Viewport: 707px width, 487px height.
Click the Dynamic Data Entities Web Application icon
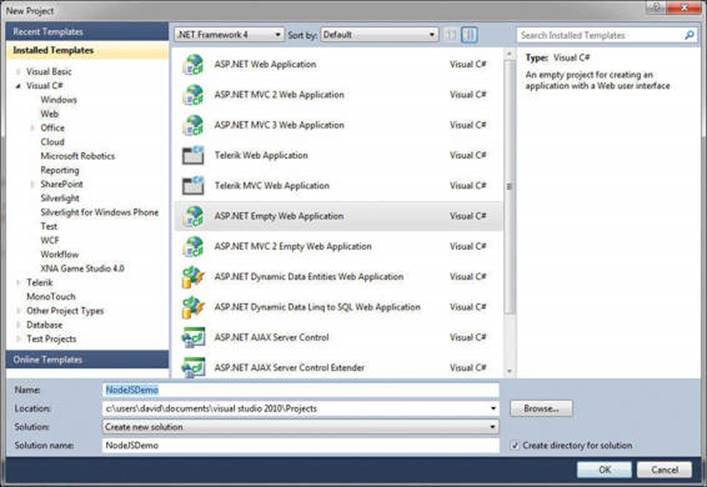click(x=193, y=276)
